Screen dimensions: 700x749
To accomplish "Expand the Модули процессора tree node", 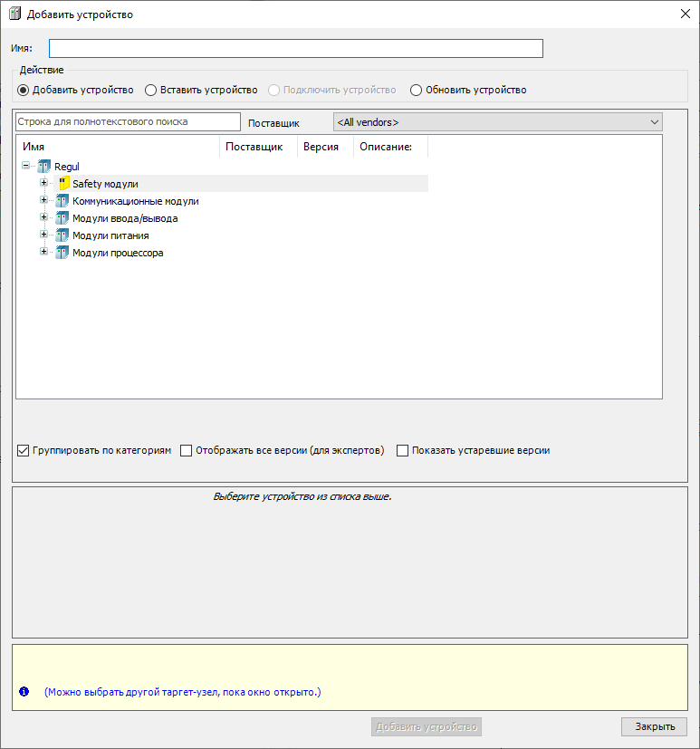I will [43, 252].
